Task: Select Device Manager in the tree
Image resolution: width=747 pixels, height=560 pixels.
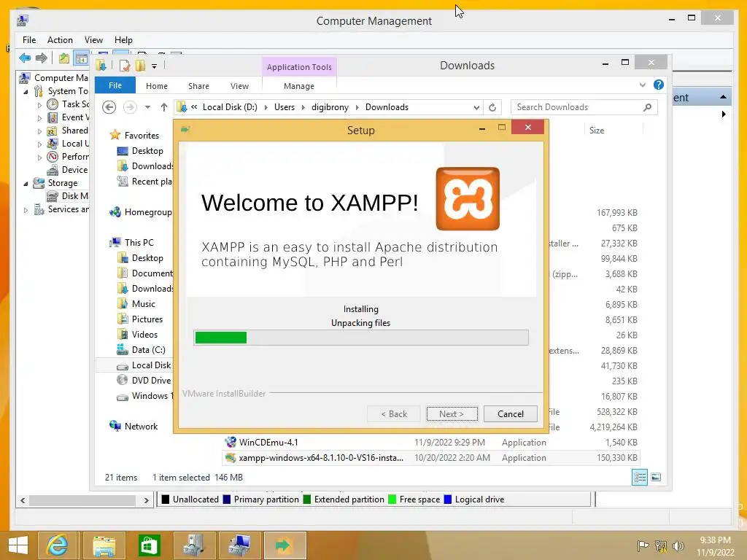Action: coord(68,169)
